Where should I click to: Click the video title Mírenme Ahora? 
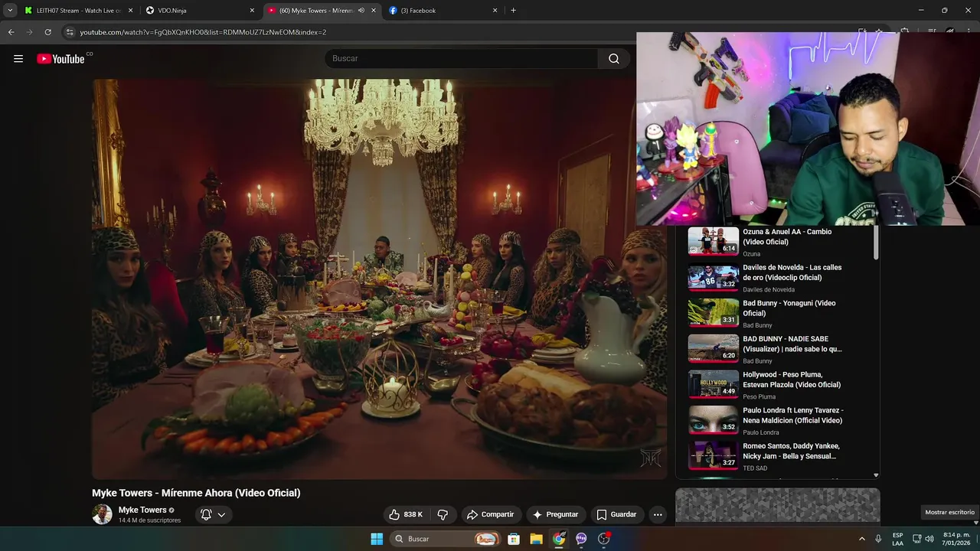pos(196,493)
